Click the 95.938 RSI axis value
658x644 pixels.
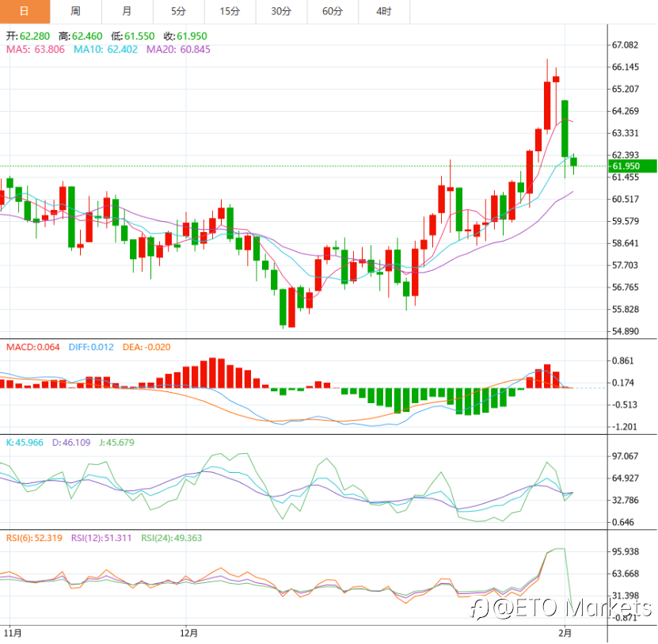coord(626,551)
